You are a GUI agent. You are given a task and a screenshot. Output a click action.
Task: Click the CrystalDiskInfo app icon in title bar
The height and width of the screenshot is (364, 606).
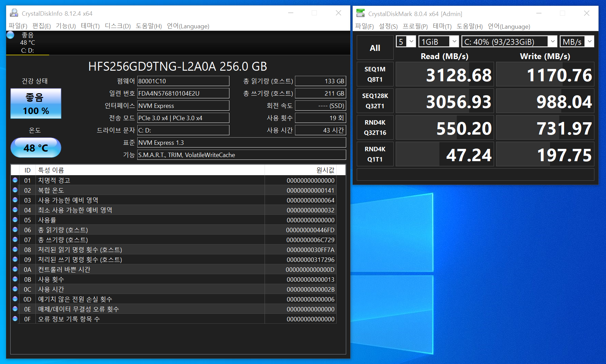click(x=14, y=13)
